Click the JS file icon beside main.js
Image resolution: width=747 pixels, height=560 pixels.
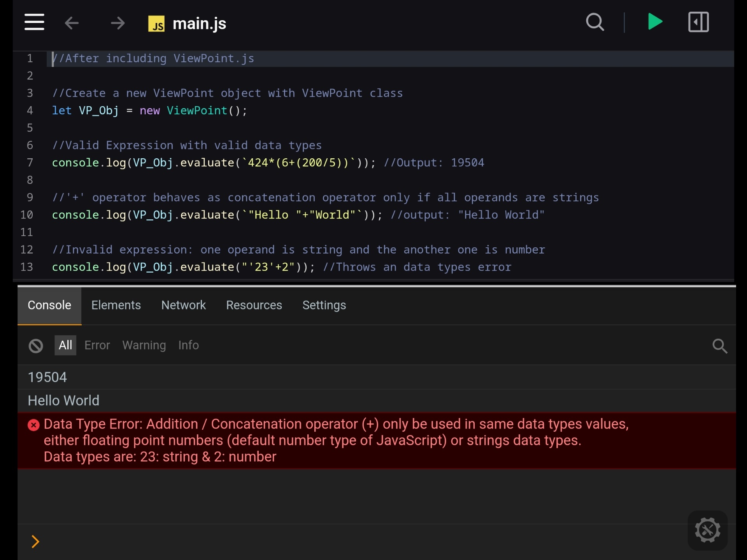pos(156,24)
